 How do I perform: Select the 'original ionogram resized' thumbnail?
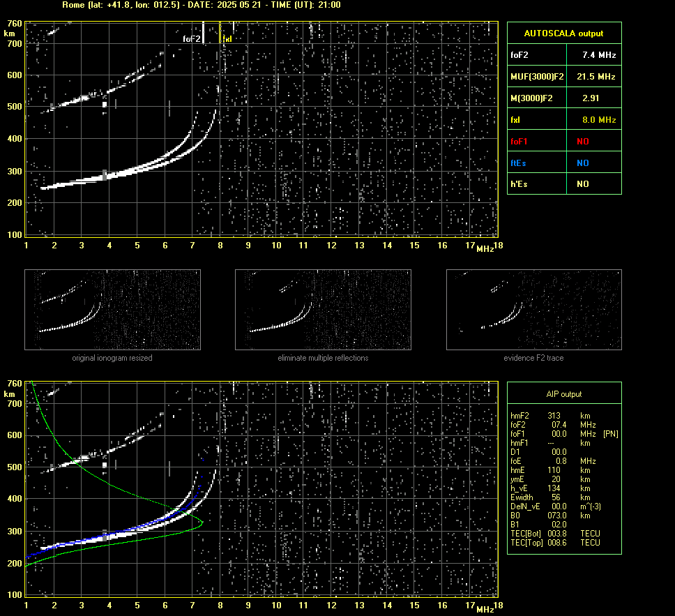click(x=112, y=310)
